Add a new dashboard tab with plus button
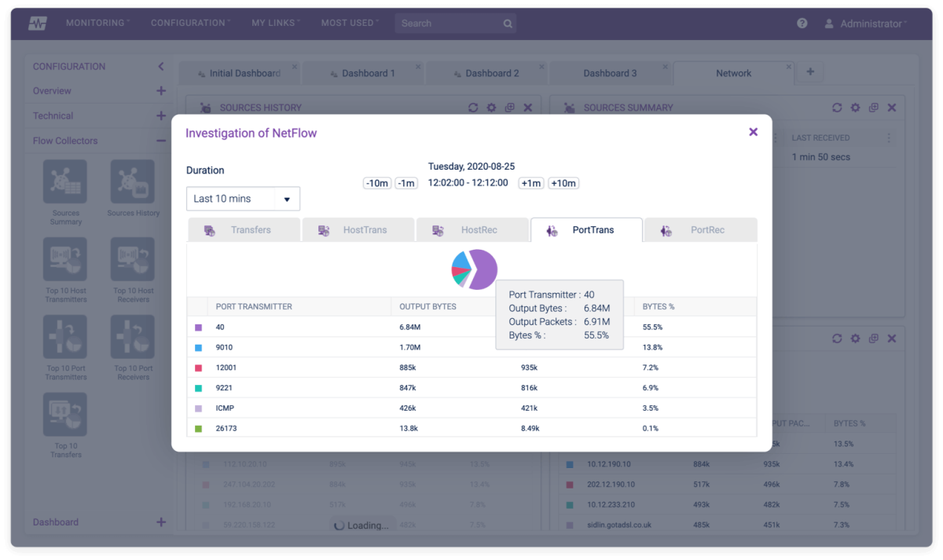Image resolution: width=943 pixels, height=560 pixels. click(x=810, y=71)
